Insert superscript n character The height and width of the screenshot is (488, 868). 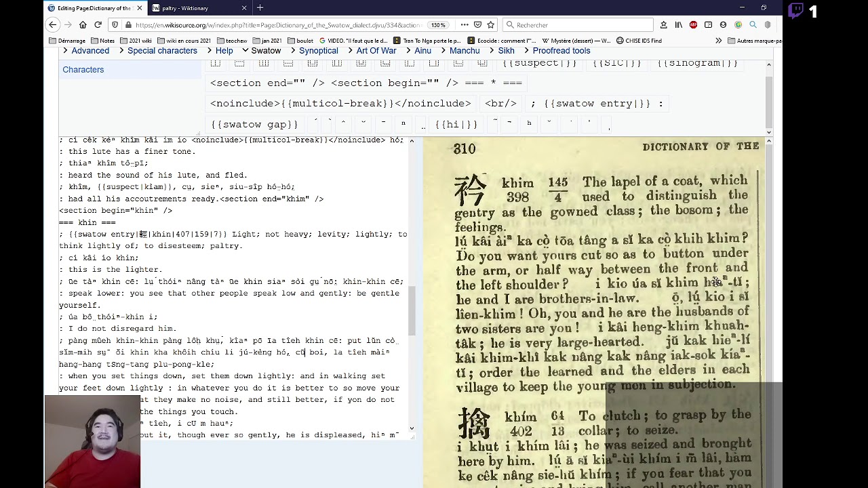click(403, 123)
